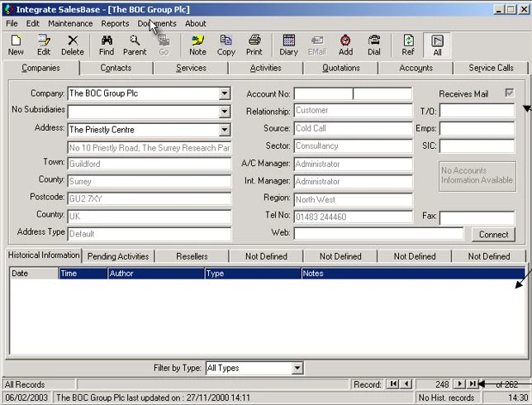532x405 pixels.
Task: Jump to last record
Action: 472,384
